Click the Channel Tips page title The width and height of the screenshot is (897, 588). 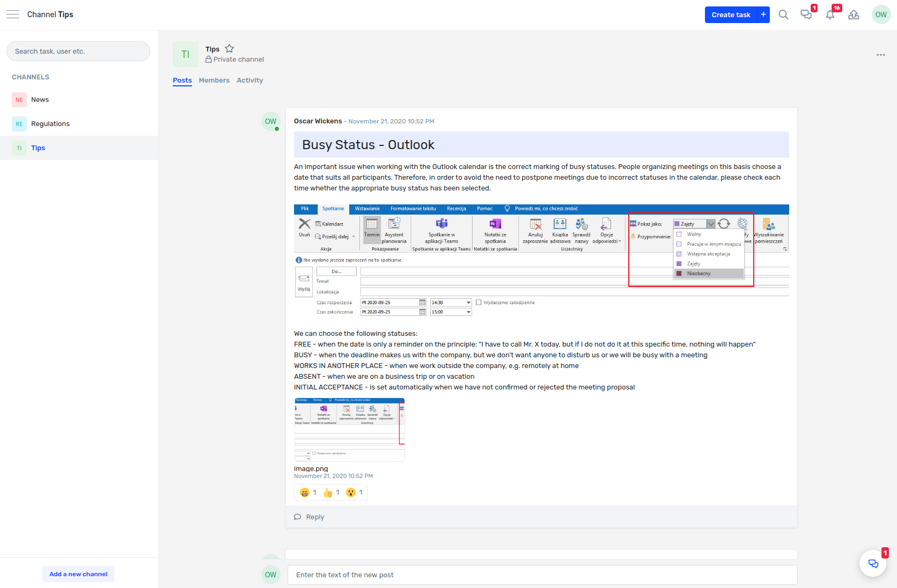pos(50,14)
